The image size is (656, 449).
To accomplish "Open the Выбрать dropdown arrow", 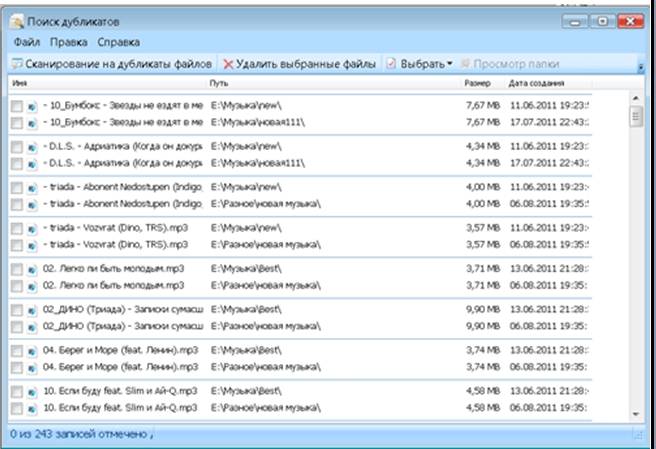I will pos(450,63).
